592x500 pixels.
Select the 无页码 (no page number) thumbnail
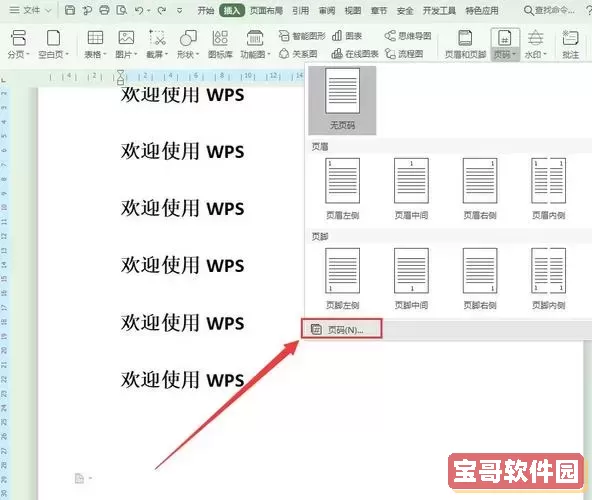pyautogui.click(x=342, y=100)
